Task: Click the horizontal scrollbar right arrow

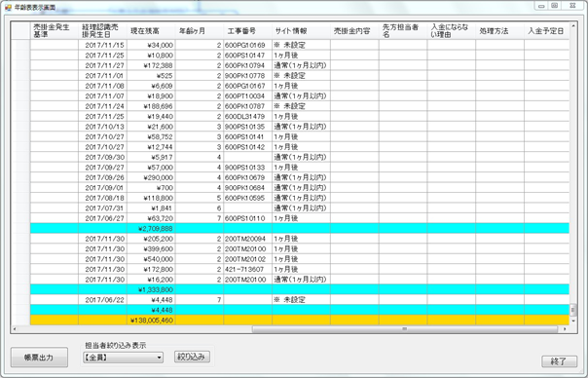Action: 565,329
